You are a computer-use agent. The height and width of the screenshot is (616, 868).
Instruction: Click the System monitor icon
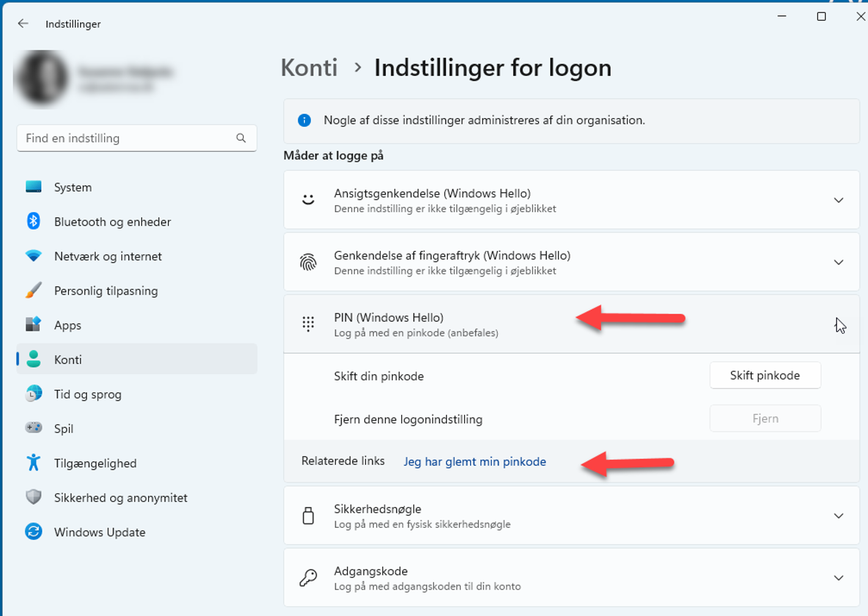pyautogui.click(x=34, y=187)
